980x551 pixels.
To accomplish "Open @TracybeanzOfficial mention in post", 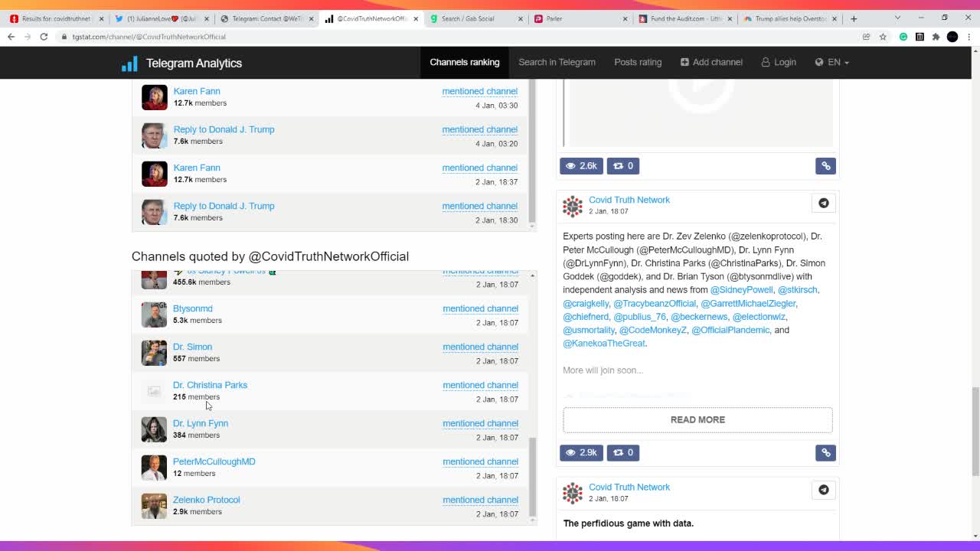I will coord(655,304).
